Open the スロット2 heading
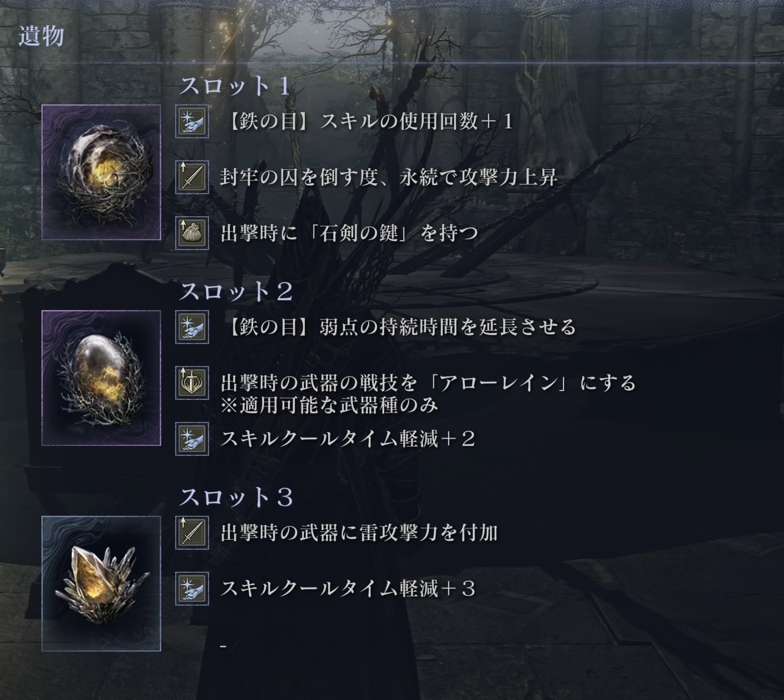 236,292
